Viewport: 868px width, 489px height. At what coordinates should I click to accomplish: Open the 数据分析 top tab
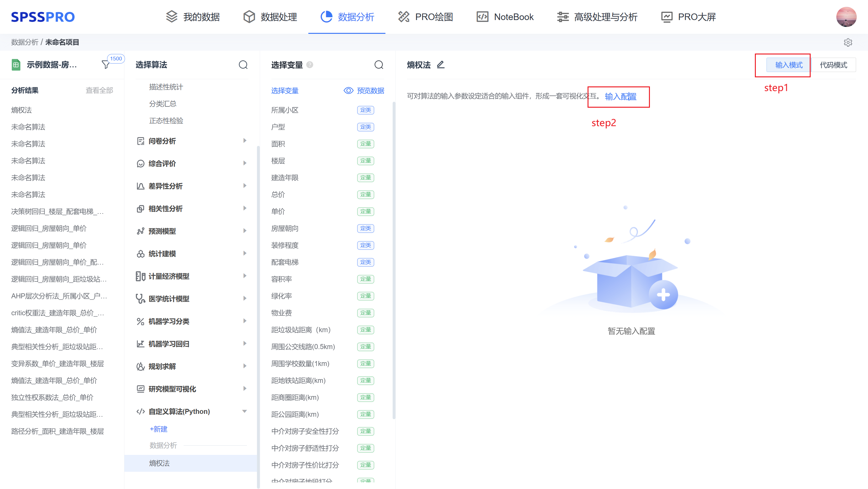347,17
